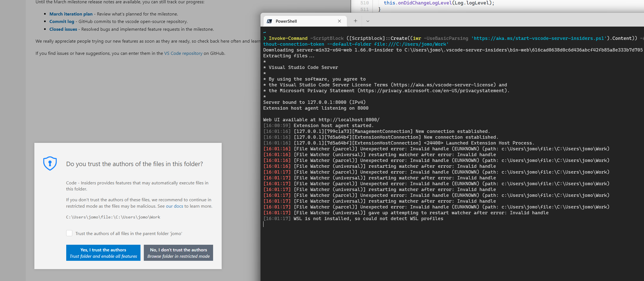Image resolution: width=644 pixels, height=281 pixels.
Task: Click the terminal cursor input line
Action: (264, 224)
